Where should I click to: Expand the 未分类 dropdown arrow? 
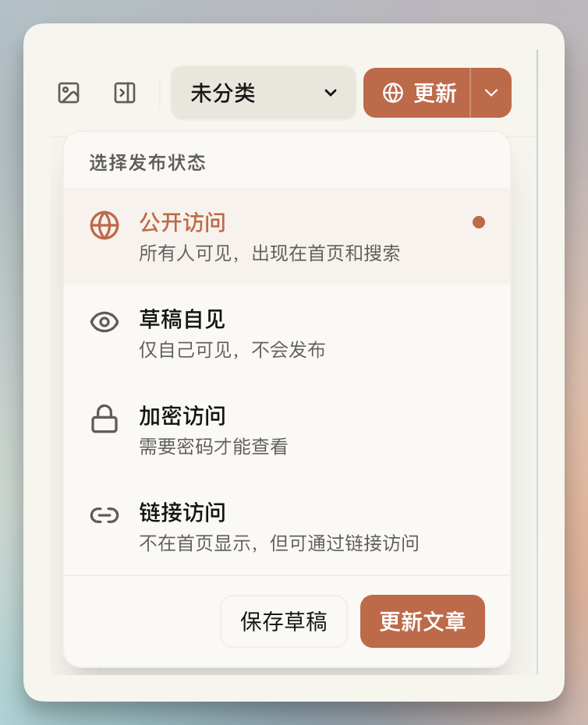[330, 92]
